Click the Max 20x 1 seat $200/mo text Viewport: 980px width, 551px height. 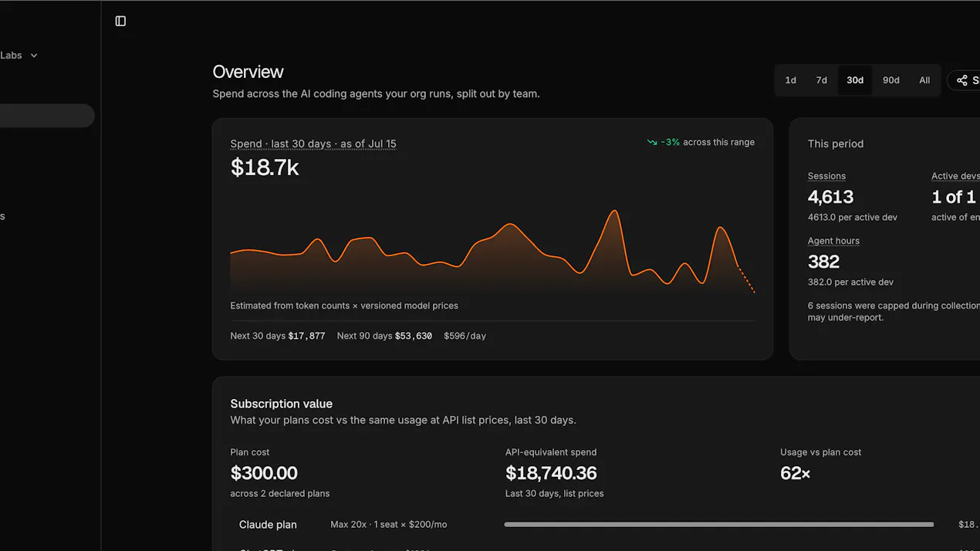click(389, 525)
